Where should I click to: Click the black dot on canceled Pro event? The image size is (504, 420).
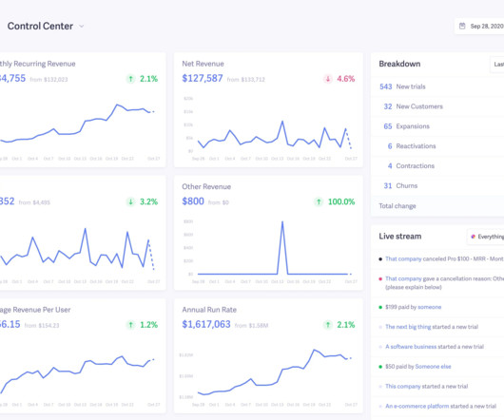click(380, 259)
